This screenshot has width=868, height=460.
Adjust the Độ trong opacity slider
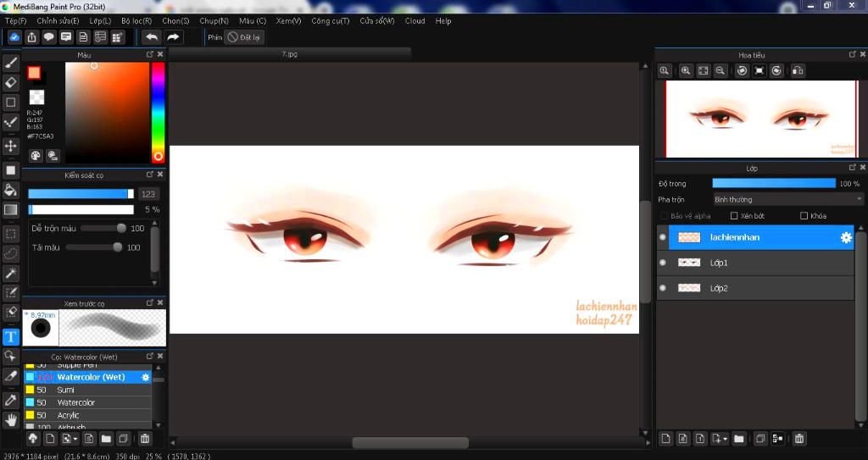tap(774, 183)
